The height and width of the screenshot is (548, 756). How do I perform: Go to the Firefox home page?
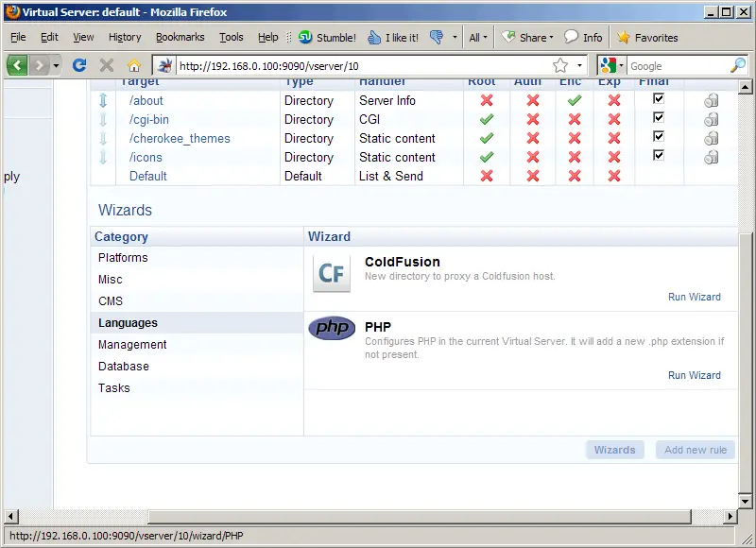point(133,65)
